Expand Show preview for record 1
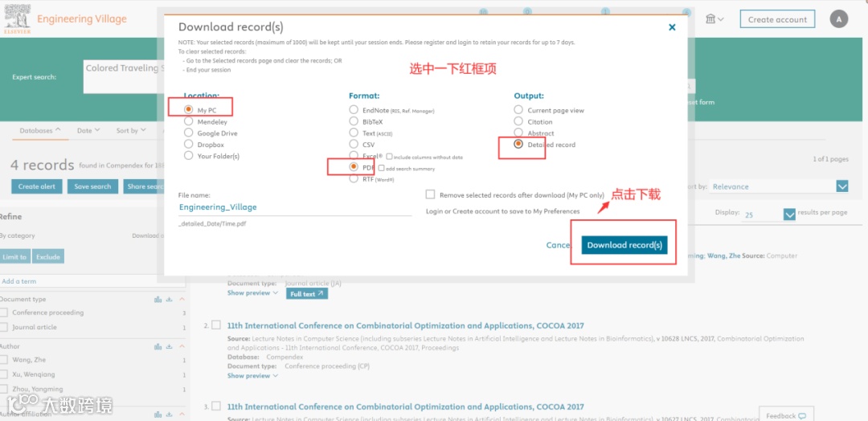 tap(252, 293)
